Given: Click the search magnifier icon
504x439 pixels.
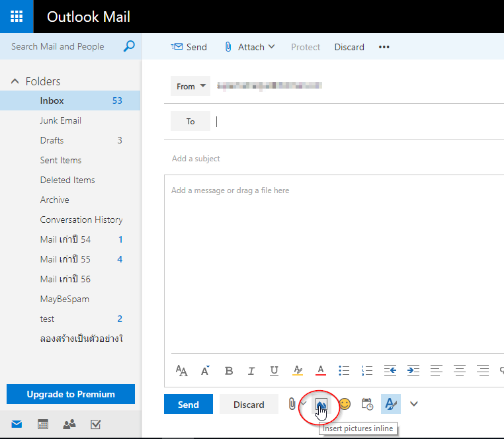Looking at the screenshot, I should coord(129,46).
